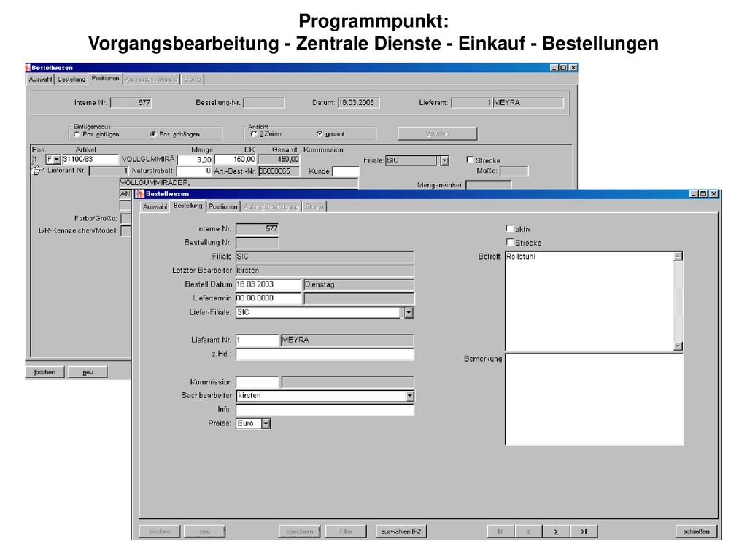The width and height of the screenshot is (747, 560).
Task: Click Auftragsbestätigung tab in front window
Action: 271,206
